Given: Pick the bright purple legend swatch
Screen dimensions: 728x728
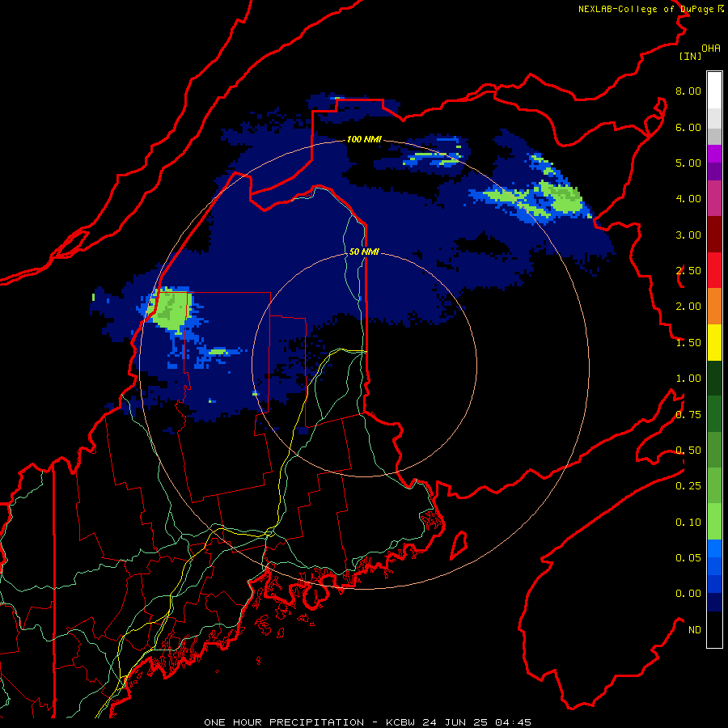Looking at the screenshot, I should [x=714, y=154].
